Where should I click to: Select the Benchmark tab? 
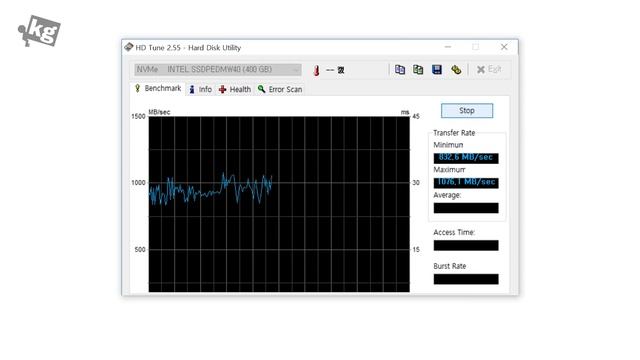tap(158, 88)
